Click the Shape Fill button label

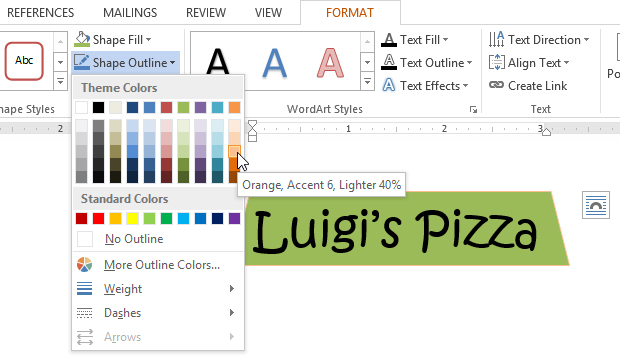(117, 40)
